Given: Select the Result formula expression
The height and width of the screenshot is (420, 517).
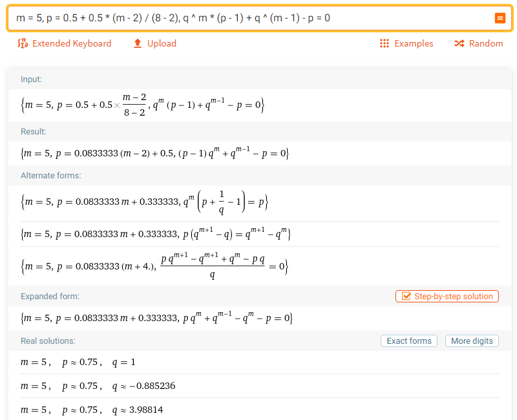Looking at the screenshot, I should coord(154,153).
